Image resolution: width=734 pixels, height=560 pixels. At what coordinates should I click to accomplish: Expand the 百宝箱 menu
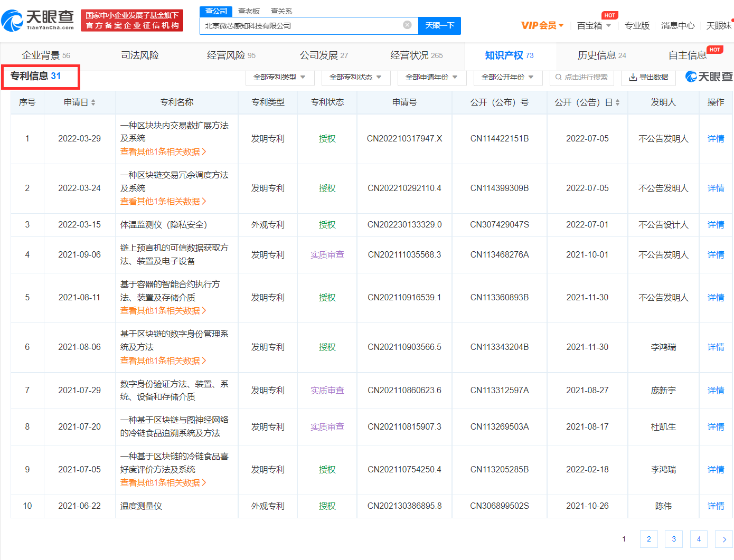(594, 25)
